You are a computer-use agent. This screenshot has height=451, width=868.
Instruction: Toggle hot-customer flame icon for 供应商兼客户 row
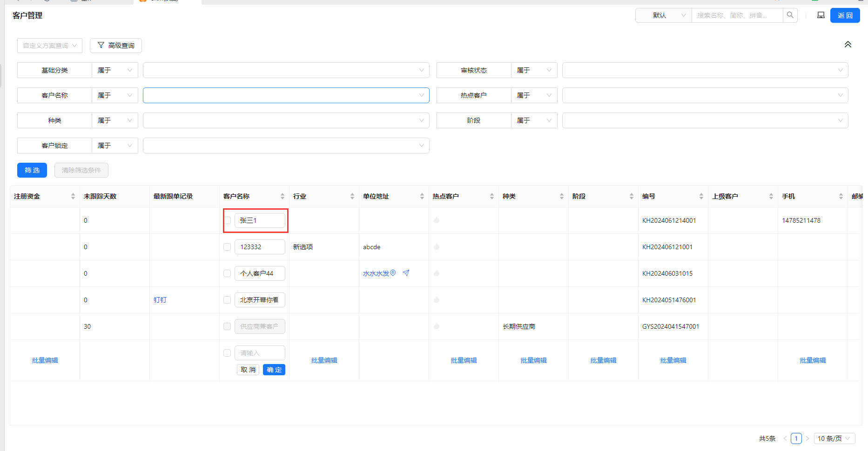(x=437, y=326)
